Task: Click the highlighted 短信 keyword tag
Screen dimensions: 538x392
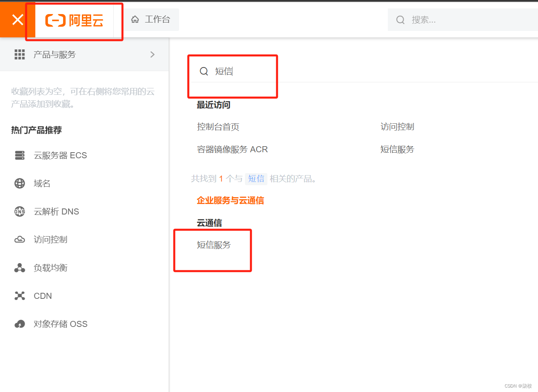Action: tap(256, 179)
